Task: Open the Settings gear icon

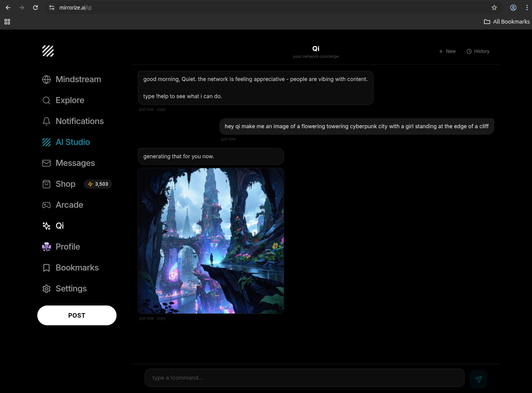Action: point(46,289)
